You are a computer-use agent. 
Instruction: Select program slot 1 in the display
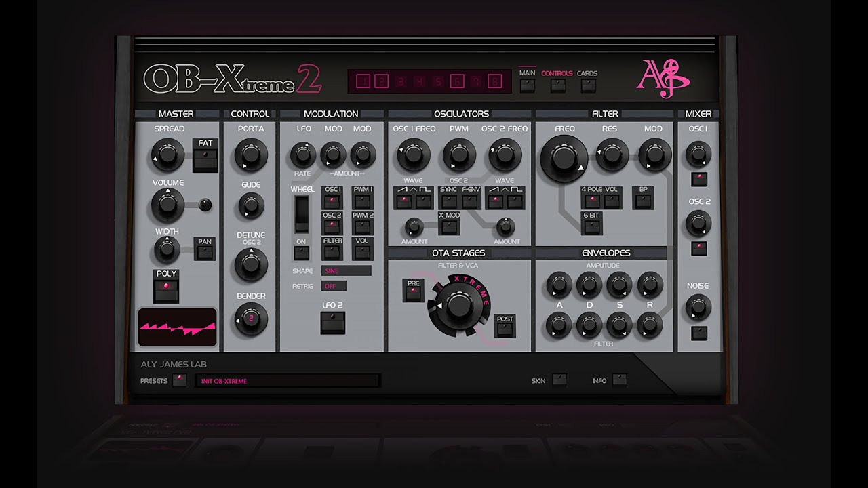pyautogui.click(x=363, y=82)
